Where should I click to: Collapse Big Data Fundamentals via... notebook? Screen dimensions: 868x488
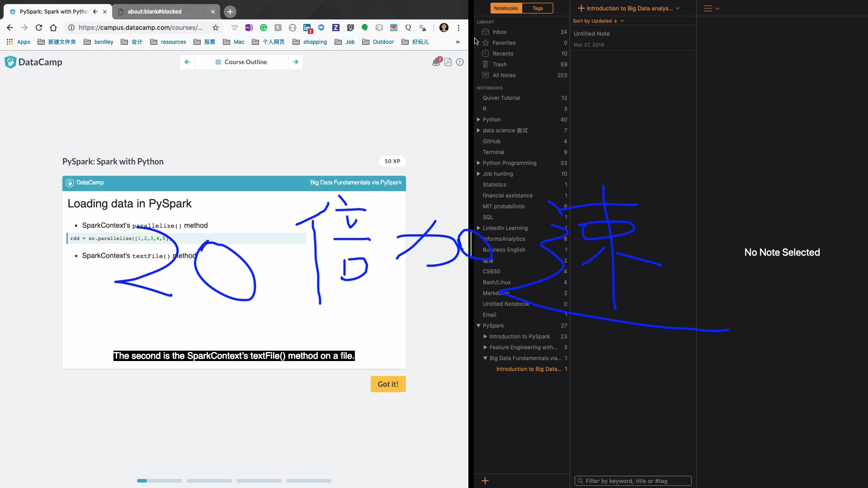click(x=485, y=358)
